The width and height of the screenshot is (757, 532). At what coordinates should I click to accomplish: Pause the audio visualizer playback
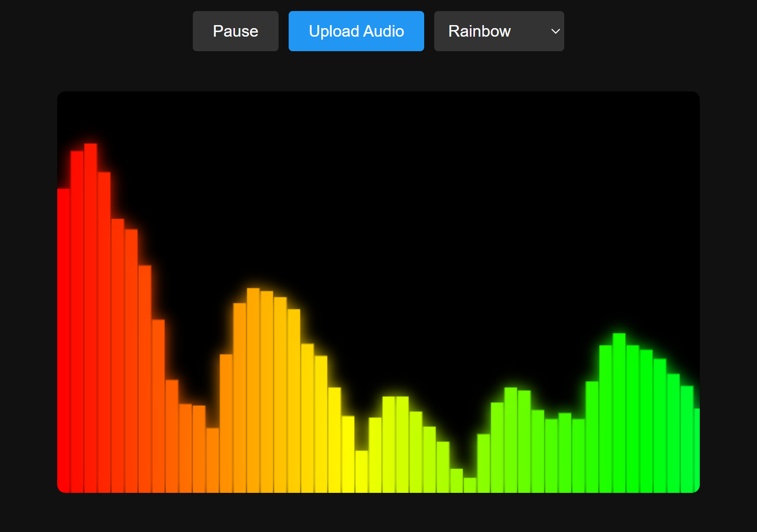(x=235, y=31)
